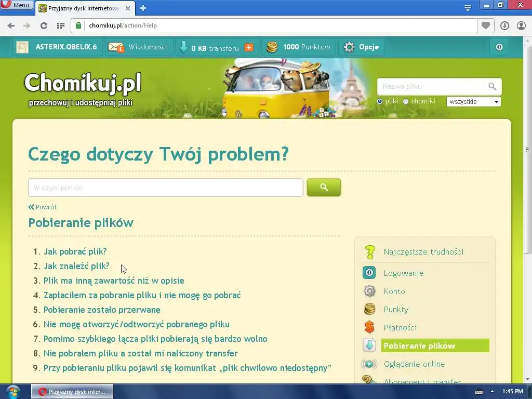Click the 0 KB transferu download arrow

[x=183, y=47]
